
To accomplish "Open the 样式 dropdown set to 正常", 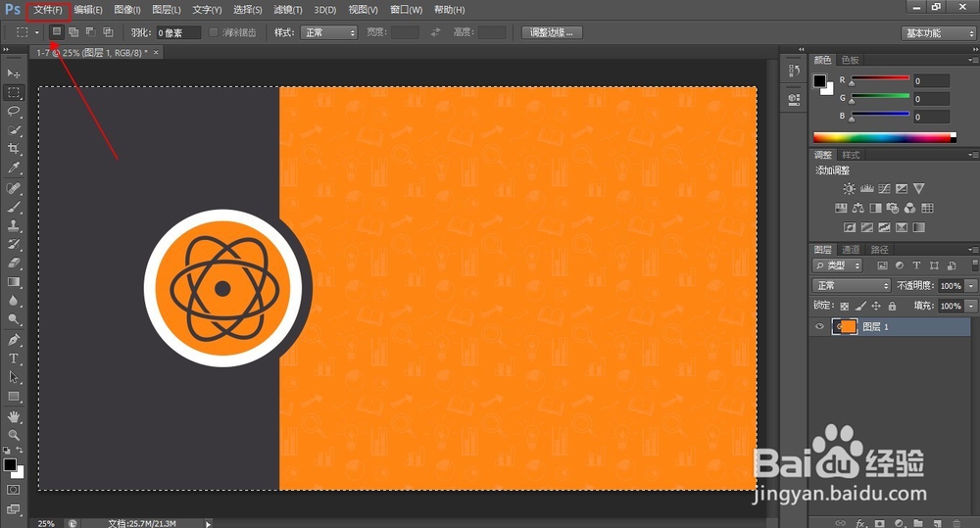I will tap(328, 32).
